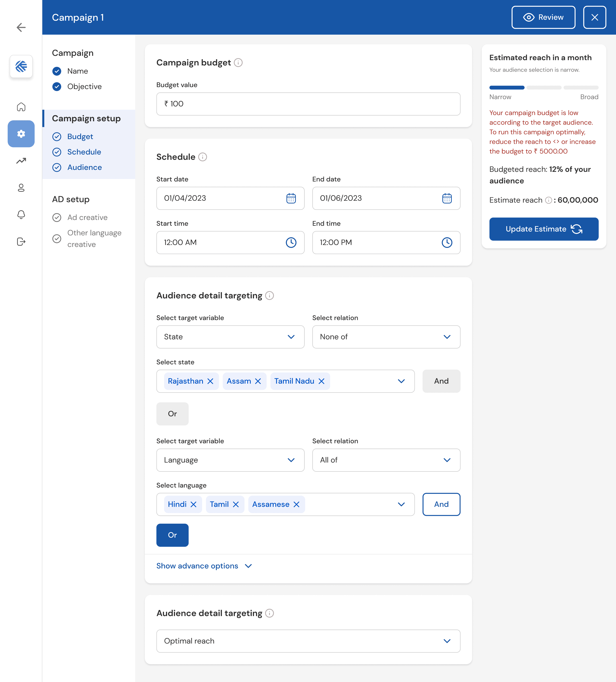Click the Budget value input field

tap(308, 104)
